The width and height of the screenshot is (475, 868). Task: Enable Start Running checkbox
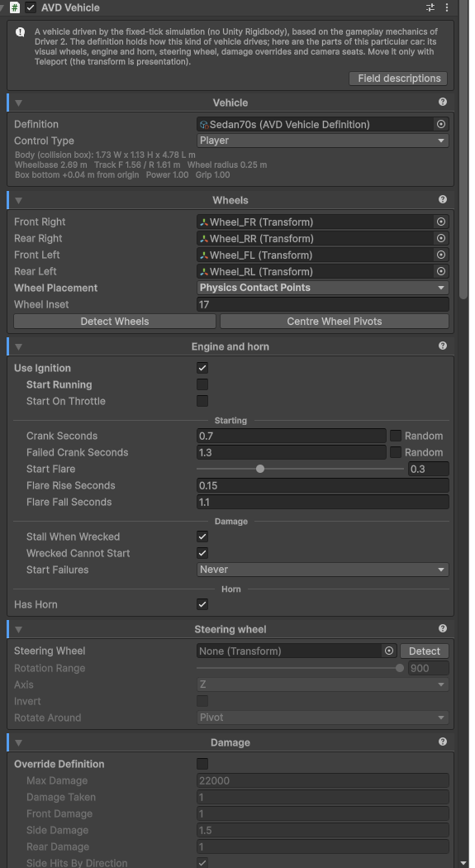202,384
